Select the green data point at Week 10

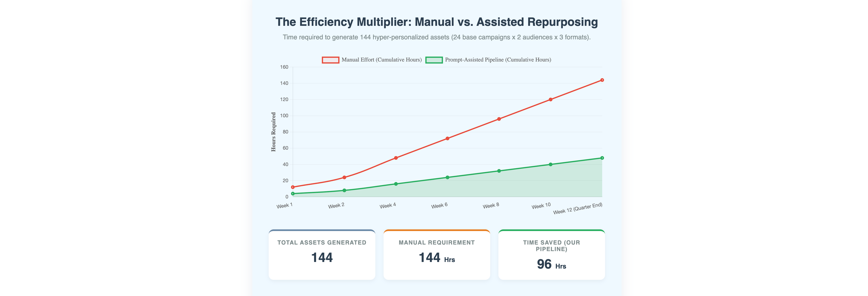tap(550, 164)
